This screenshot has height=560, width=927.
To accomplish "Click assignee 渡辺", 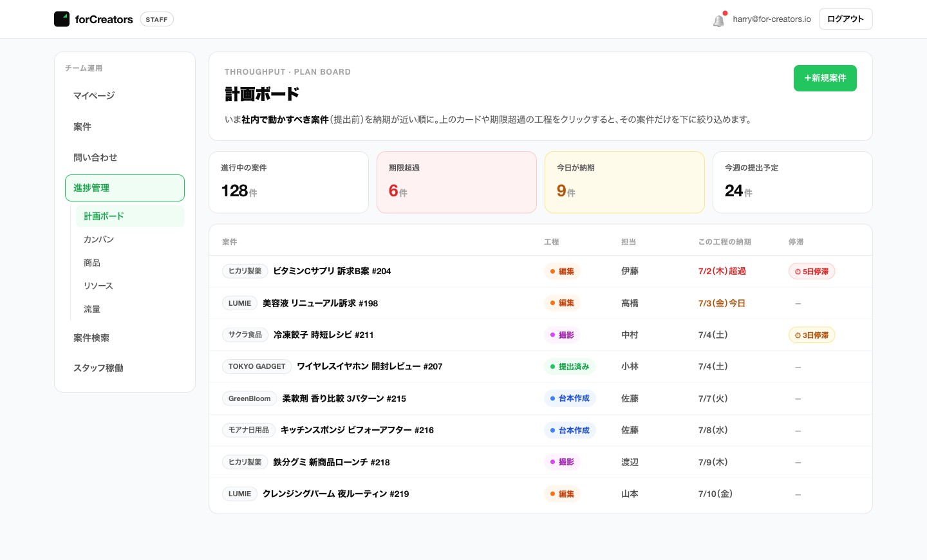I will tap(630, 462).
